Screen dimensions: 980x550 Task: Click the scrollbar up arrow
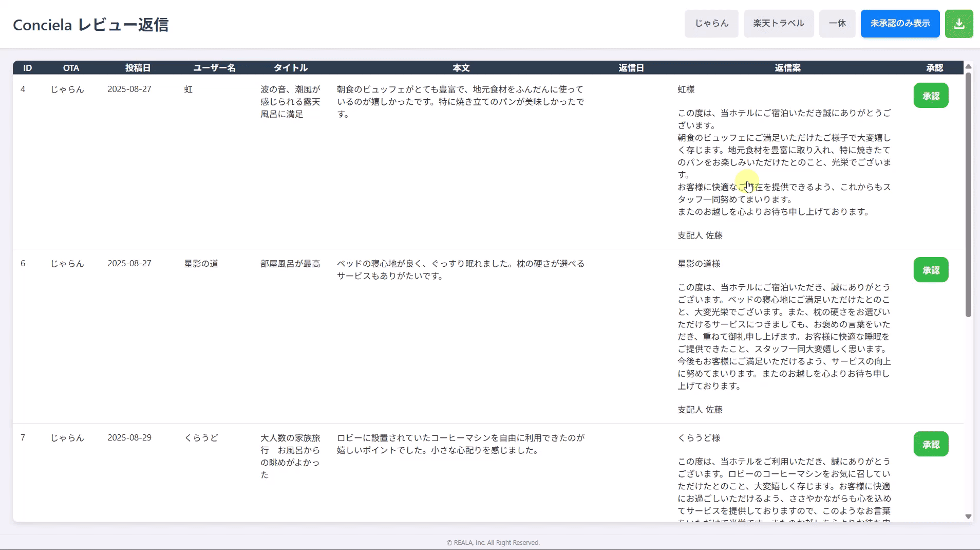(968, 66)
